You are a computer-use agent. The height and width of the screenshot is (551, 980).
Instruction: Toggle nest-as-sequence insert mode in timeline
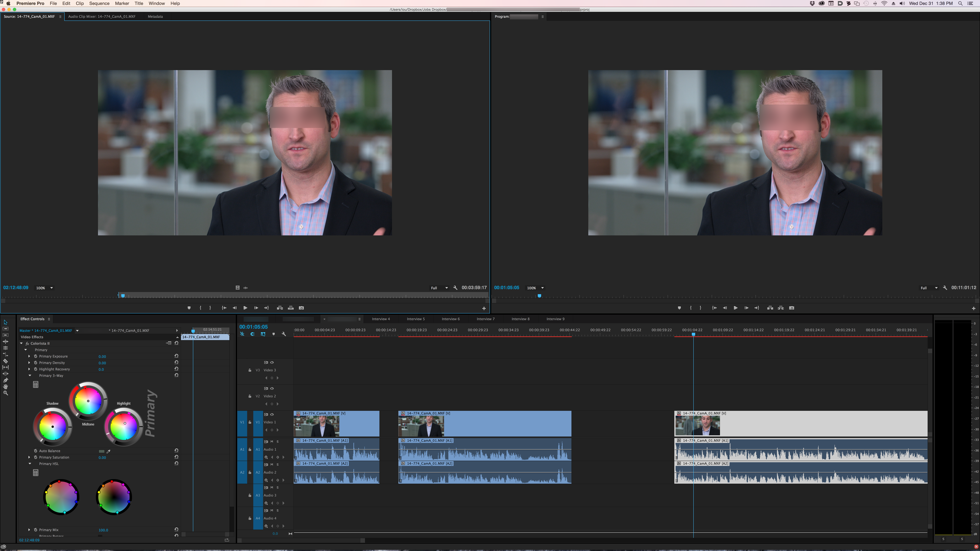pyautogui.click(x=242, y=334)
